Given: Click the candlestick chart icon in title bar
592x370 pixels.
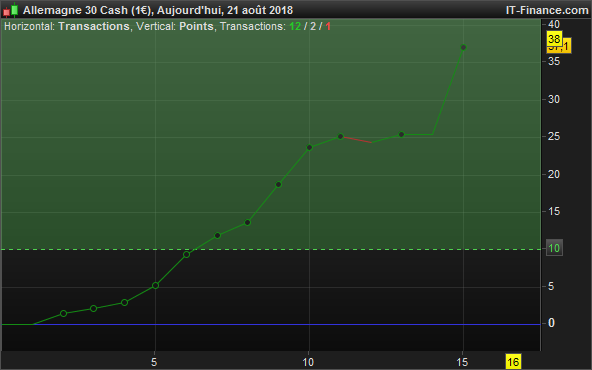Looking at the screenshot, I should 11,10.
